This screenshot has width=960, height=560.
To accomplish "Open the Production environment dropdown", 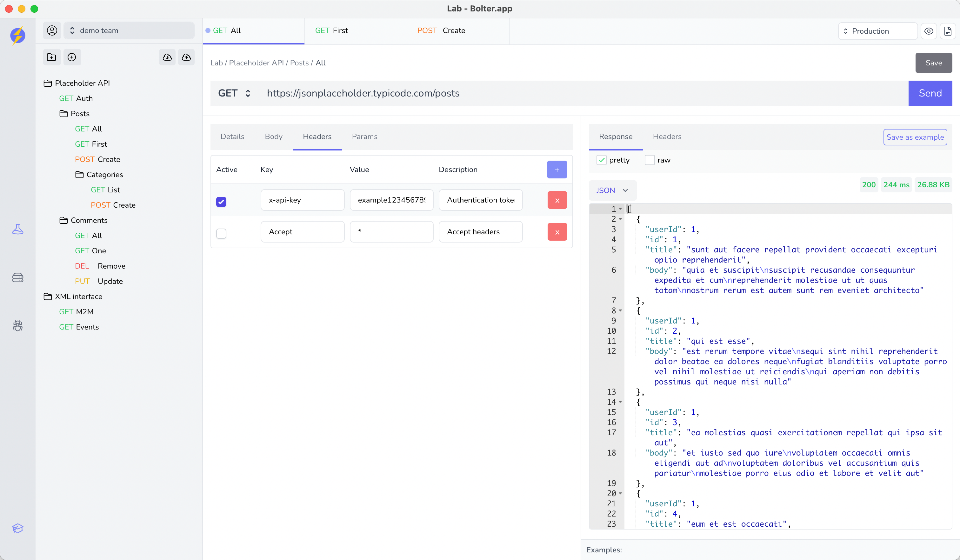I will click(878, 31).
